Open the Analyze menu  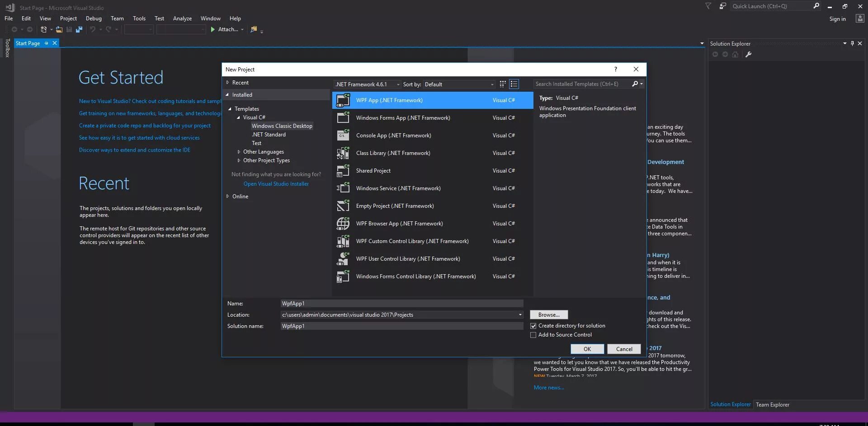click(182, 19)
